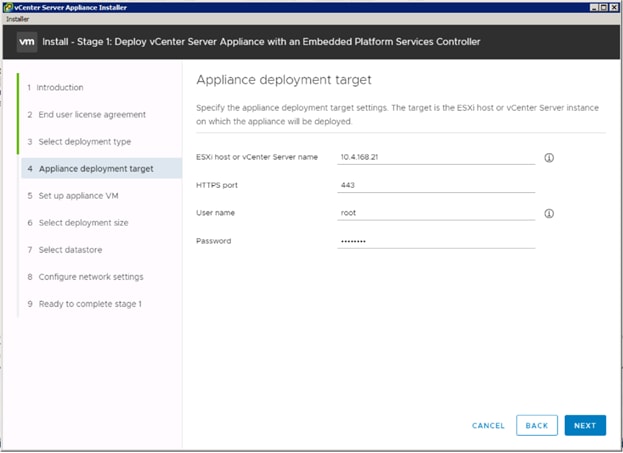Click into the HTTPS port field
The width and height of the screenshot is (623, 453).
pyautogui.click(x=436, y=185)
